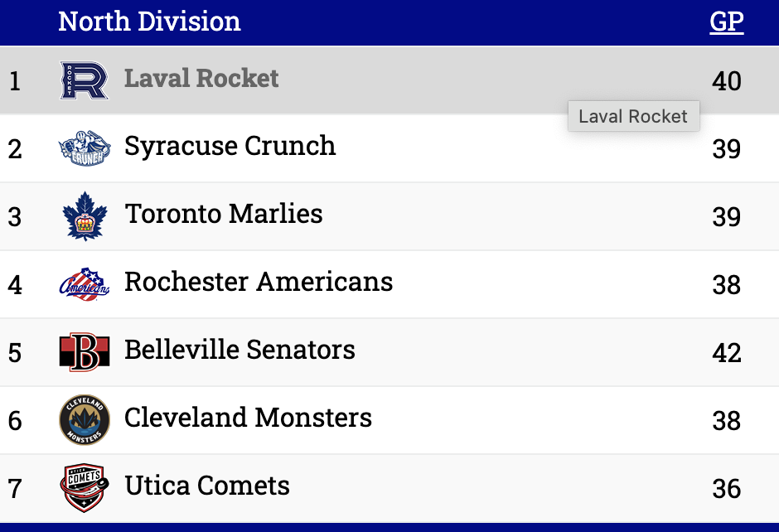Open the Belleville Senators team name
779x532 pixels.
click(x=240, y=351)
